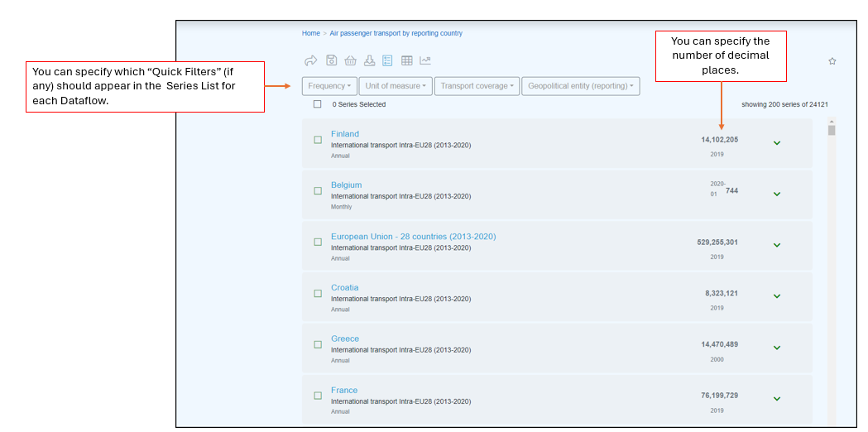
Task: Switch to table view icon
Action: (x=406, y=60)
